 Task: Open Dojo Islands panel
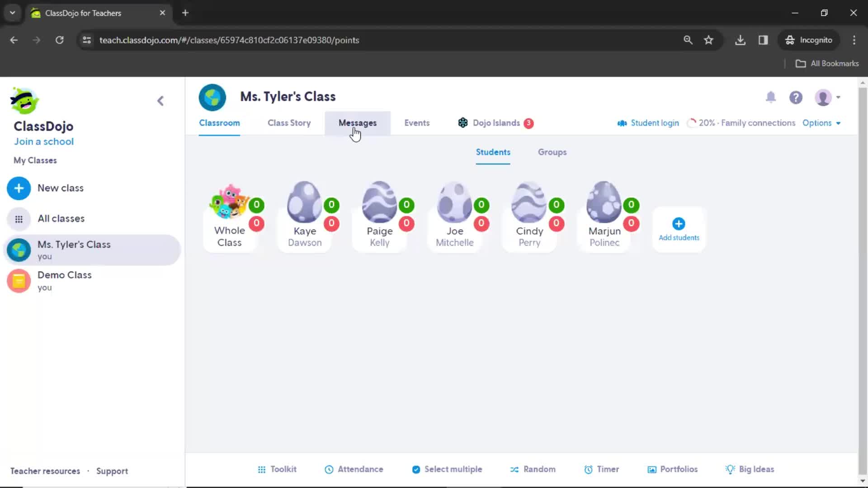[496, 123]
